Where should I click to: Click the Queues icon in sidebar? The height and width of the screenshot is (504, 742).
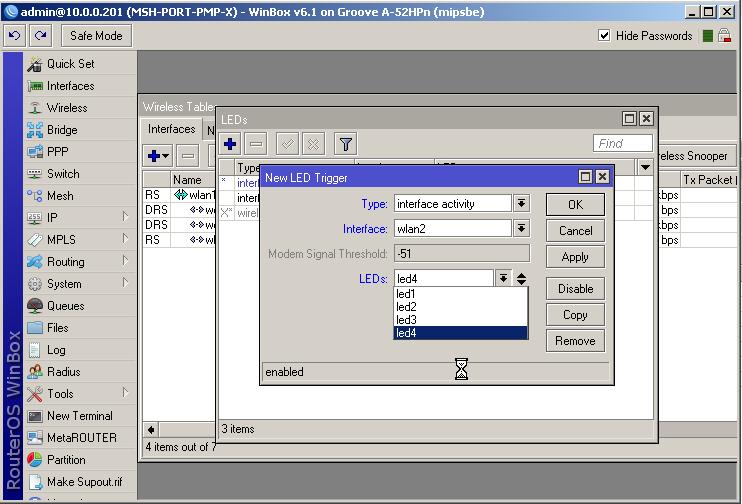click(x=35, y=306)
